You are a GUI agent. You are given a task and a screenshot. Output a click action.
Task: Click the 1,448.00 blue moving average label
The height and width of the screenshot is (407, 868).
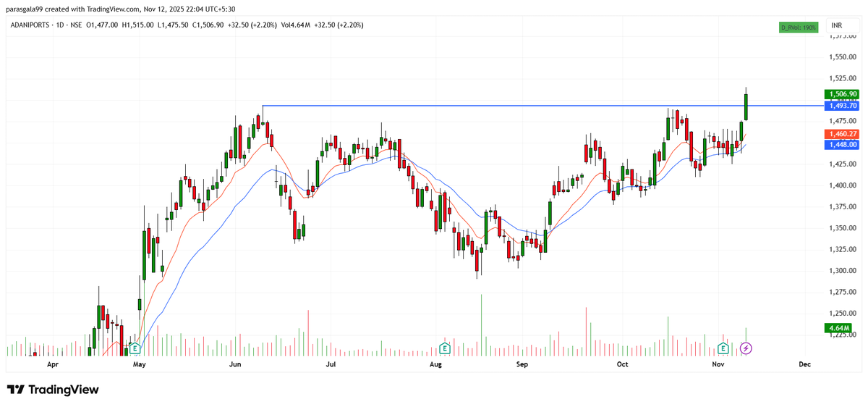click(x=841, y=145)
